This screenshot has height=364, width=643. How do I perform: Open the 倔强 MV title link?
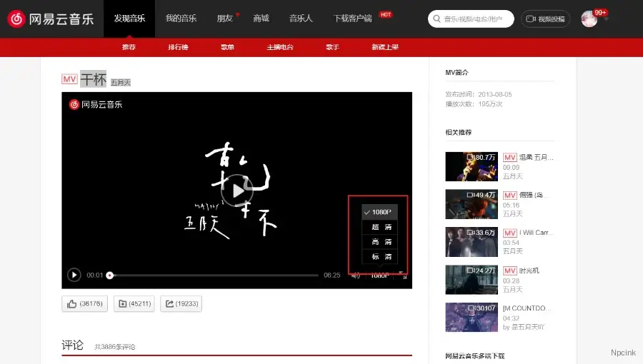click(534, 195)
